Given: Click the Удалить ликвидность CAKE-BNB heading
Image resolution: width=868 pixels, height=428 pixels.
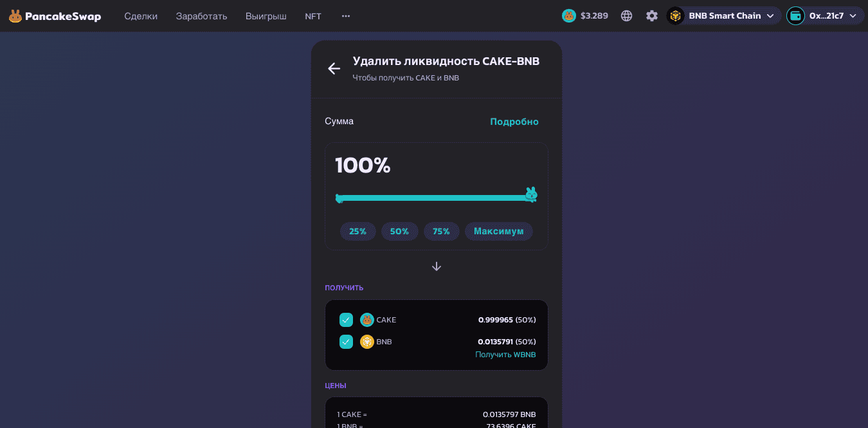Looking at the screenshot, I should coord(446,61).
